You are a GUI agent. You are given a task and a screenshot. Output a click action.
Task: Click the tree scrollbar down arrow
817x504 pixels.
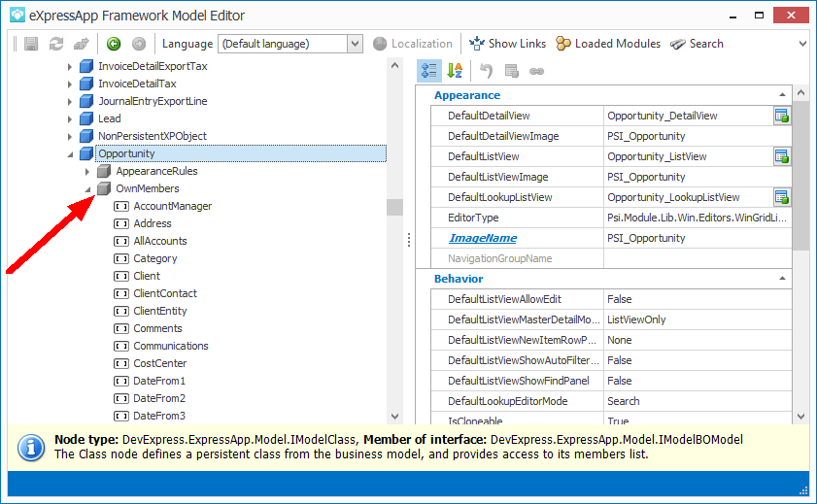click(394, 417)
